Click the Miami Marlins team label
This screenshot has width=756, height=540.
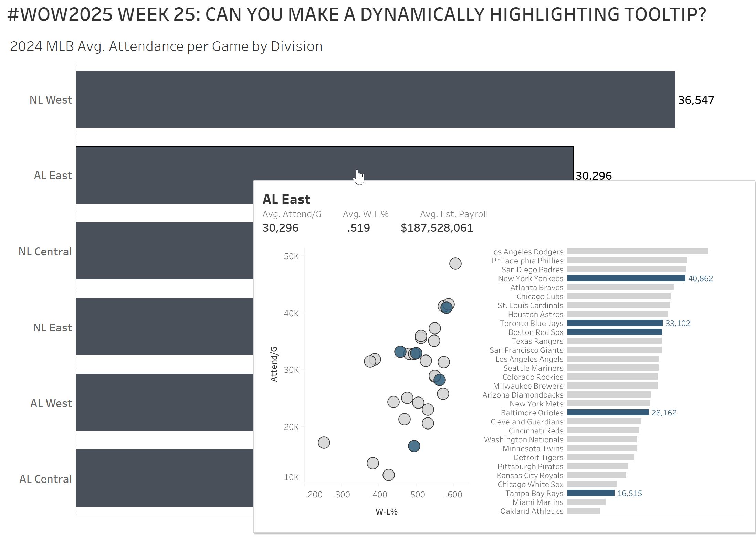point(537,502)
